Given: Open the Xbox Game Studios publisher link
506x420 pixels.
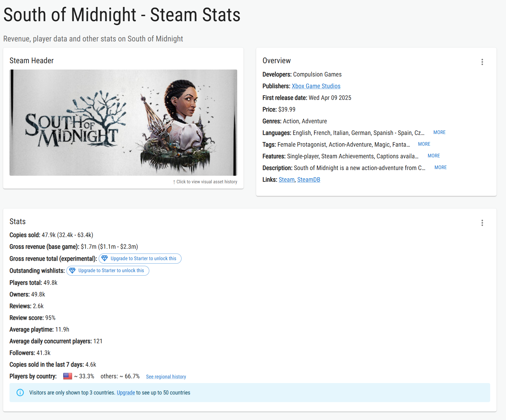Looking at the screenshot, I should (x=316, y=86).
